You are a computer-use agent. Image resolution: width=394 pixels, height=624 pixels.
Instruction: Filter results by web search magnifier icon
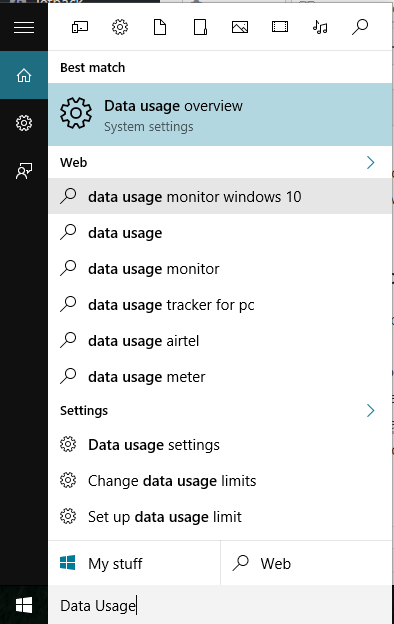coord(360,27)
